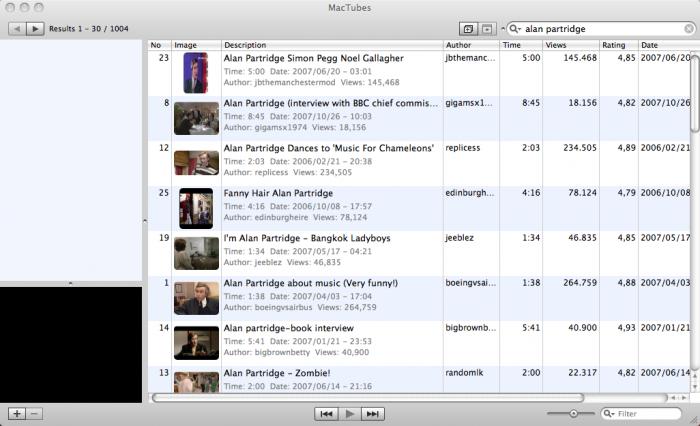Image resolution: width=700 pixels, height=426 pixels.
Task: Click rating value 4,93
Action: click(x=626, y=328)
